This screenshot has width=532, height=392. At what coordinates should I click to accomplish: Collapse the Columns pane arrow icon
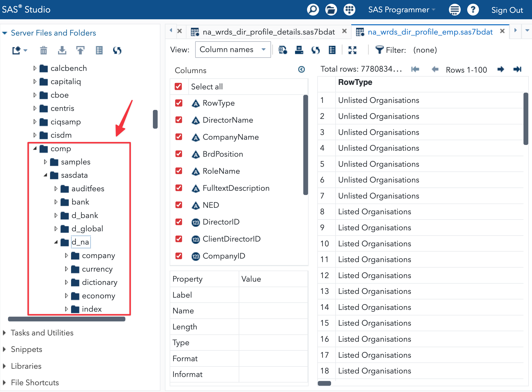click(x=302, y=69)
